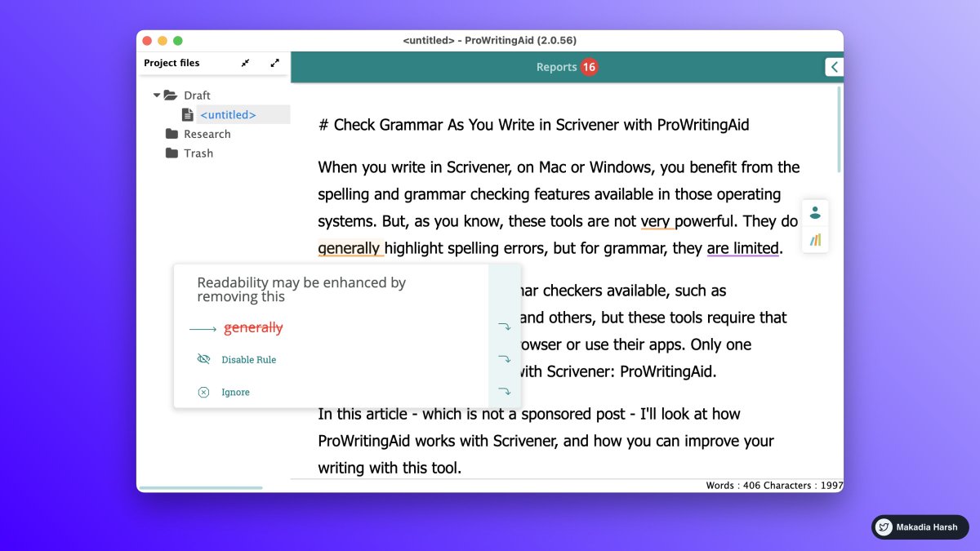Click the green zoom window button
980x551 pixels.
tap(178, 41)
